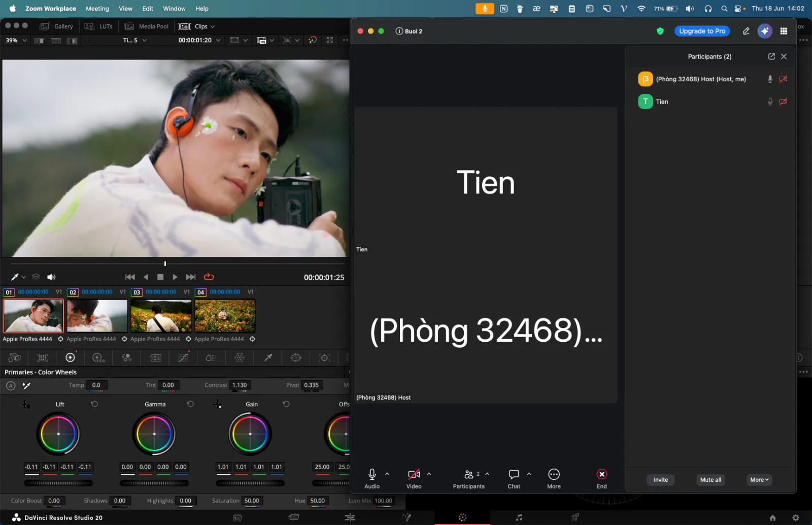Select the Qualifier eyedropper palette icon
Viewport: 812px width, 525px height.
(x=268, y=357)
